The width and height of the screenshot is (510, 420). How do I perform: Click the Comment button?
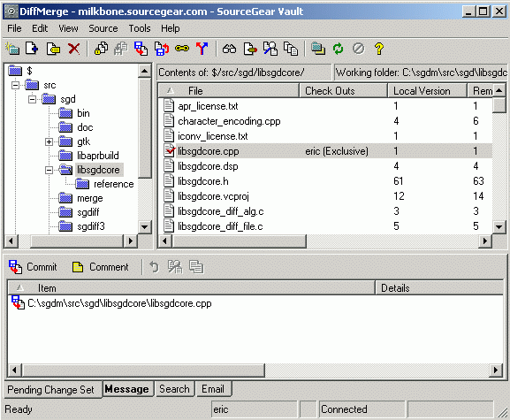click(x=100, y=267)
